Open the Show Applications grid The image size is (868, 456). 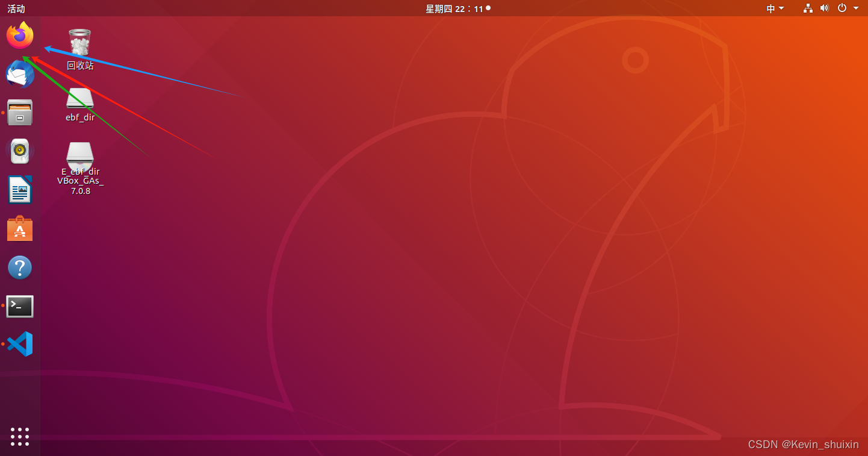tap(20, 437)
